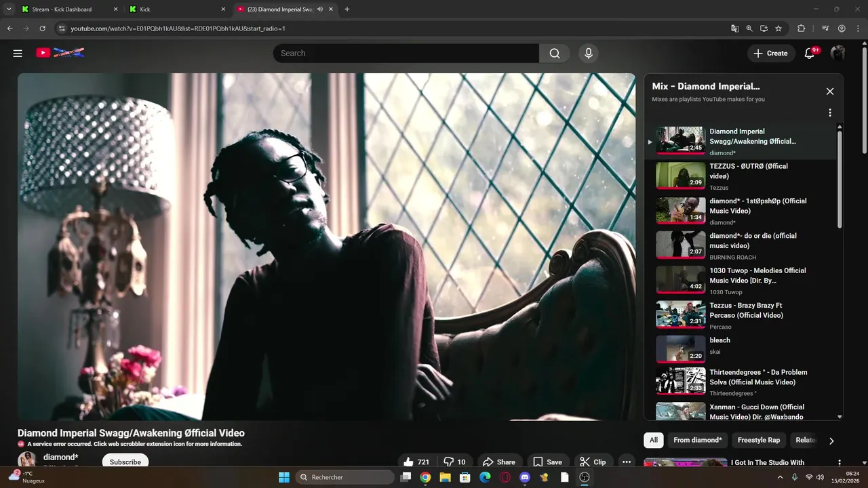The width and height of the screenshot is (868, 488).
Task: Open the Create button menu
Action: [771, 53]
